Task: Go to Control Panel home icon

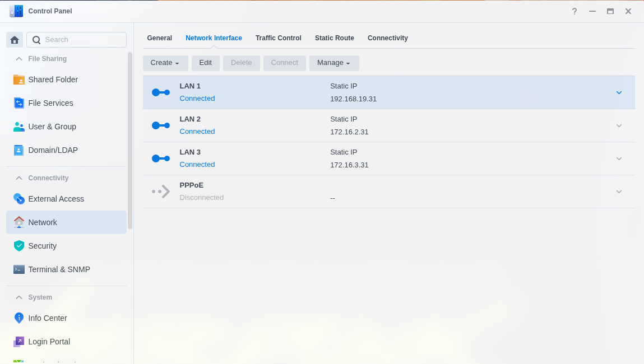Action: coord(15,40)
